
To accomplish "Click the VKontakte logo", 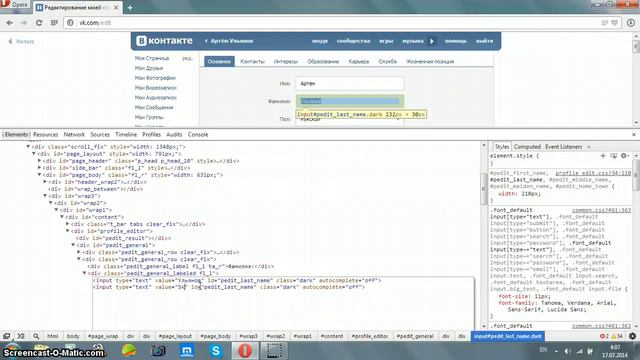I will tap(164, 41).
